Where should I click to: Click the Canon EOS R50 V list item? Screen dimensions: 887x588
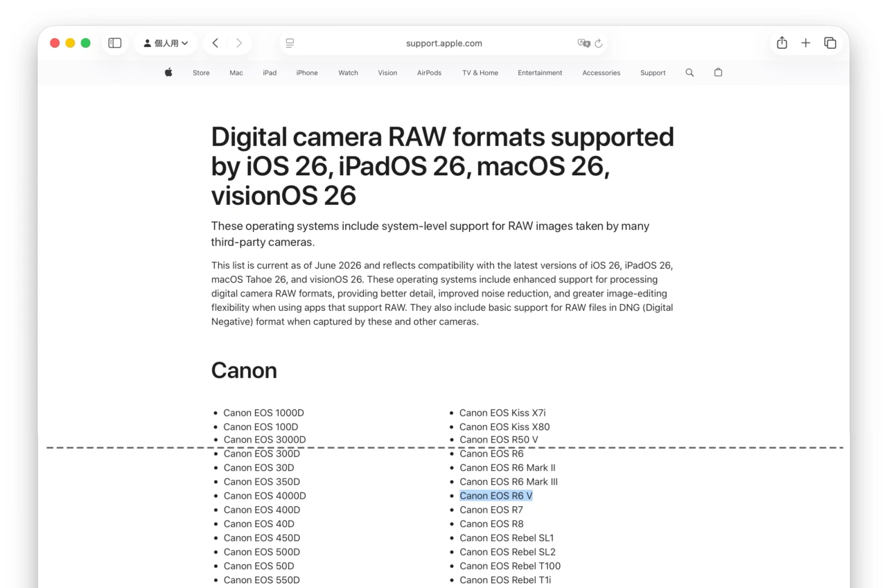point(498,440)
